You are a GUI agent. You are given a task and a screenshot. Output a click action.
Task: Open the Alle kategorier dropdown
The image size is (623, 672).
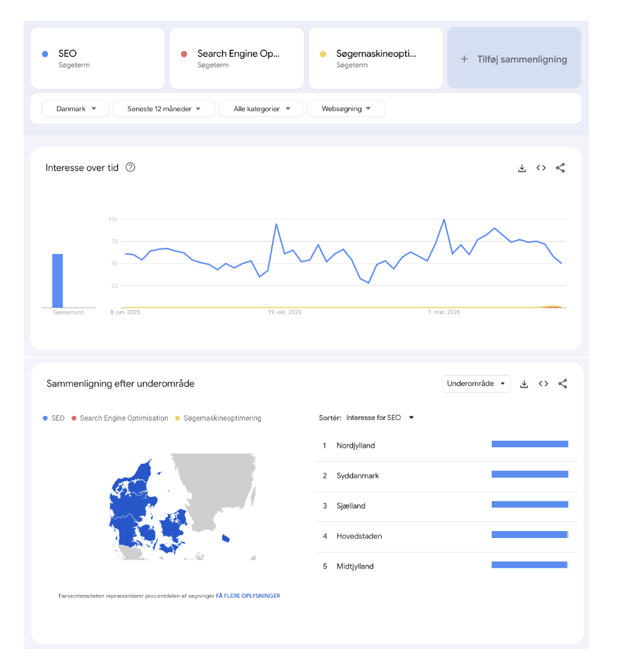[x=261, y=109]
